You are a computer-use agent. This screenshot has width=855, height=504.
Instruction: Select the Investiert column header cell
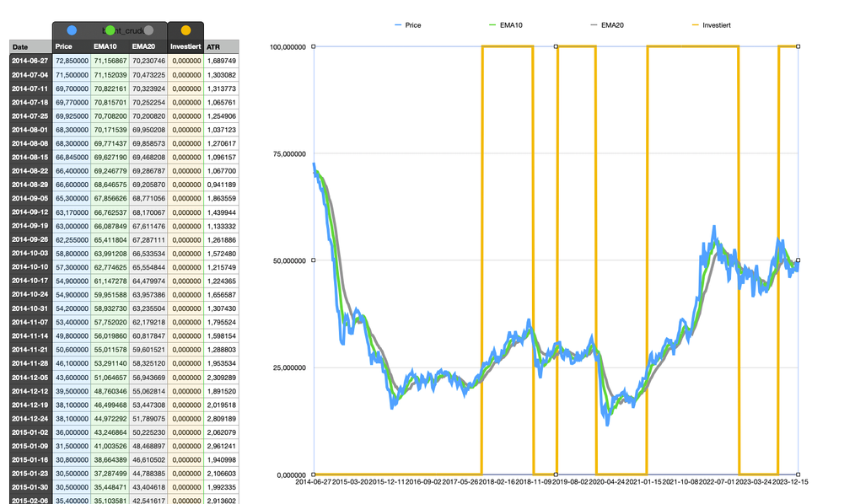[x=186, y=47]
